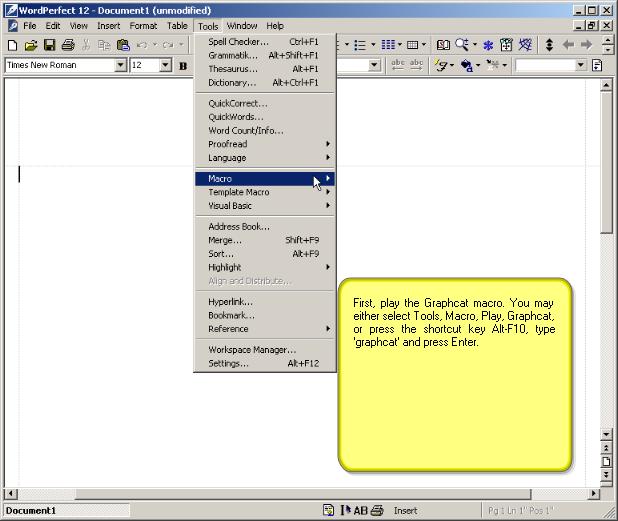Create a new blank document icon
Viewport: 618px width, 521px height.
click(x=12, y=45)
